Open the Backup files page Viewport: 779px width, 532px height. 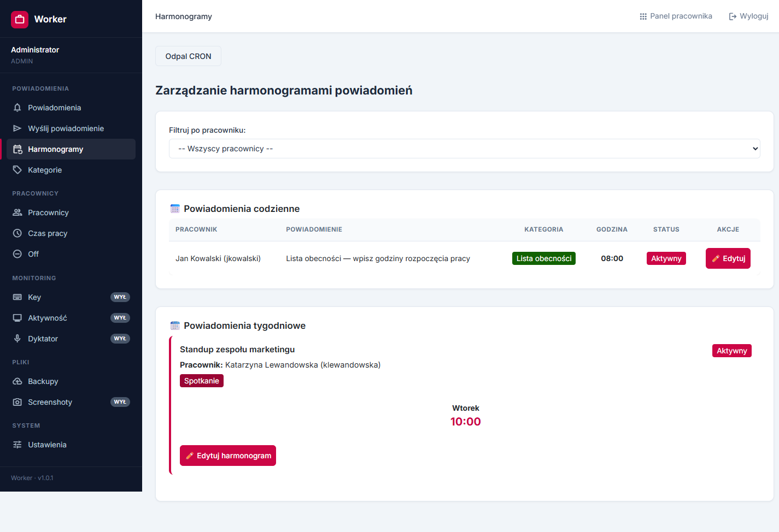(71, 381)
